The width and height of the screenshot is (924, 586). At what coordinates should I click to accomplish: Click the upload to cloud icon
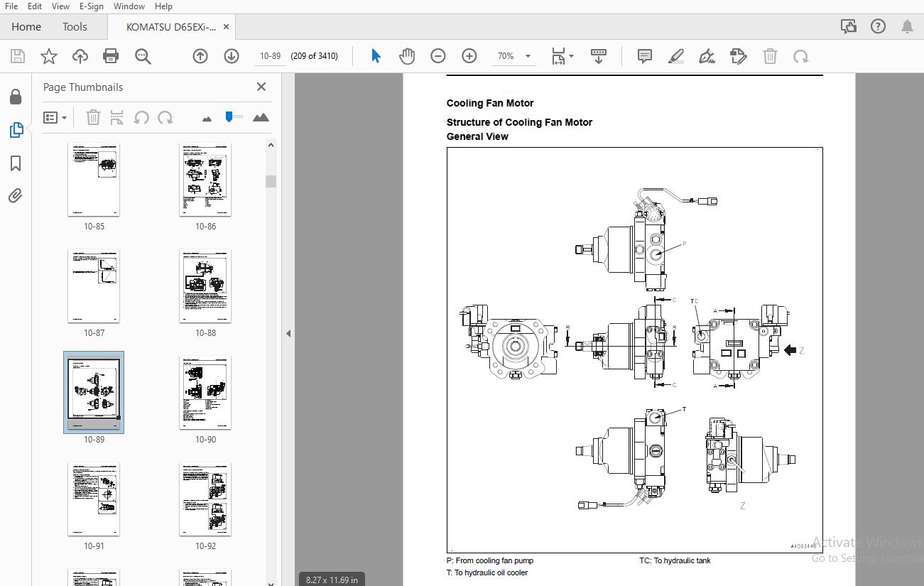point(80,56)
